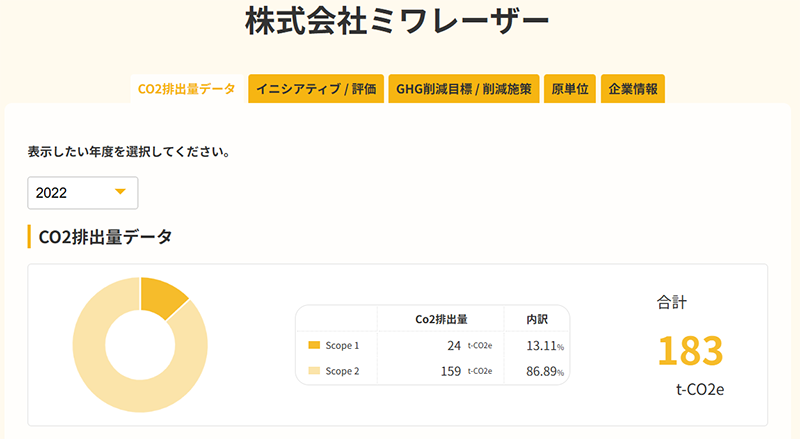This screenshot has width=800, height=439.
Task: Click the 183 total emissions value
Action: pyautogui.click(x=689, y=351)
